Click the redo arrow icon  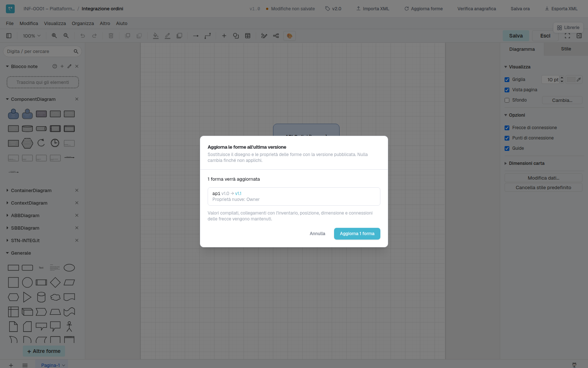tap(94, 36)
